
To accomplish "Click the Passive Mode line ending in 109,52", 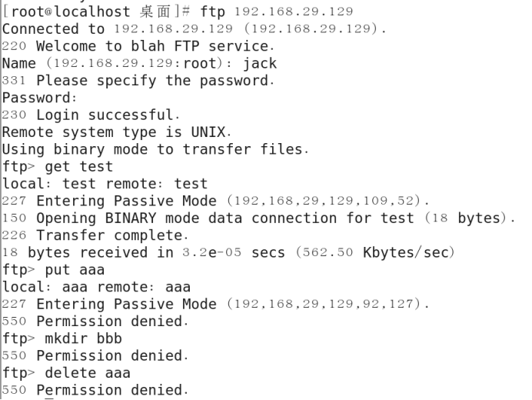I will pos(215,201).
